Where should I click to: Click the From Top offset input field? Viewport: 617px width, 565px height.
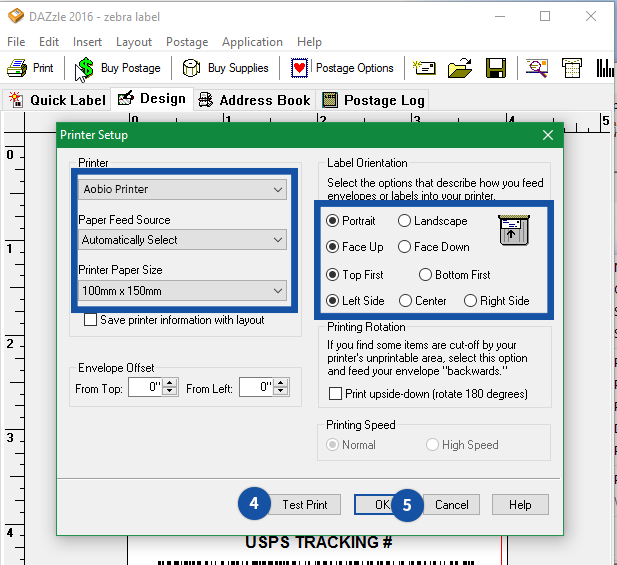click(145, 387)
